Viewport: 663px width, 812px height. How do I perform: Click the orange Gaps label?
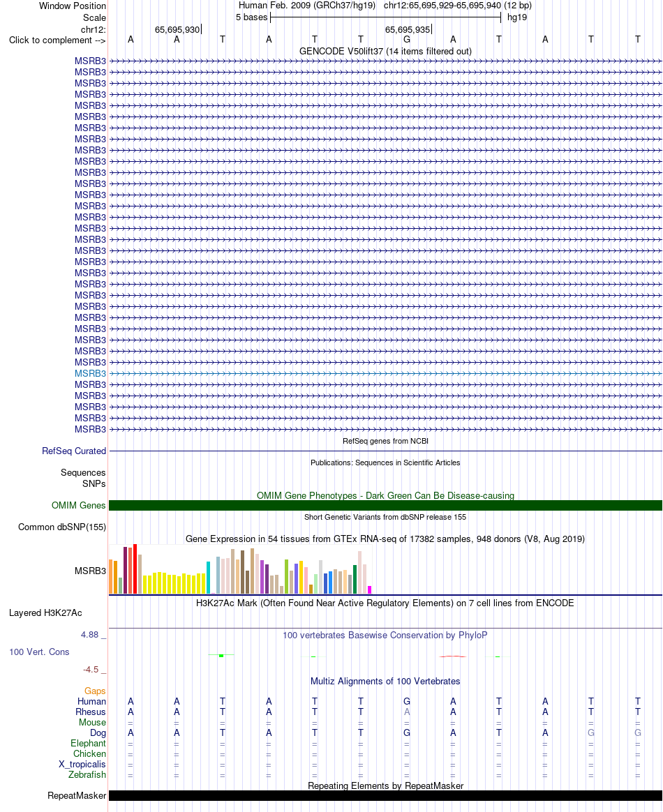tap(96, 691)
